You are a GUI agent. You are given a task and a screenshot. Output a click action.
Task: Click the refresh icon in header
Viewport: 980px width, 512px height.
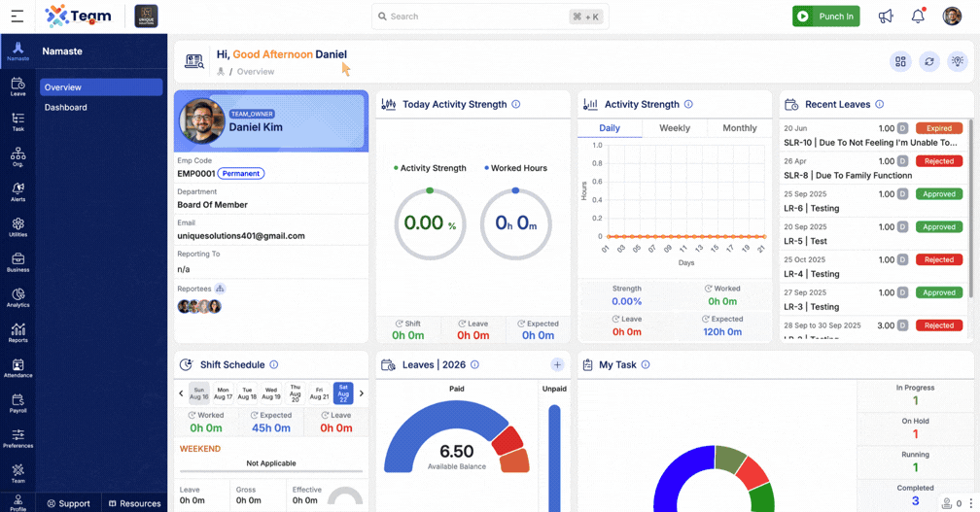(x=929, y=61)
